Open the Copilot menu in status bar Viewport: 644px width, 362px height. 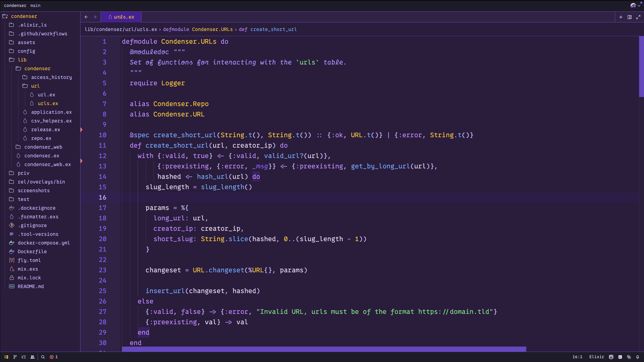pos(611,357)
